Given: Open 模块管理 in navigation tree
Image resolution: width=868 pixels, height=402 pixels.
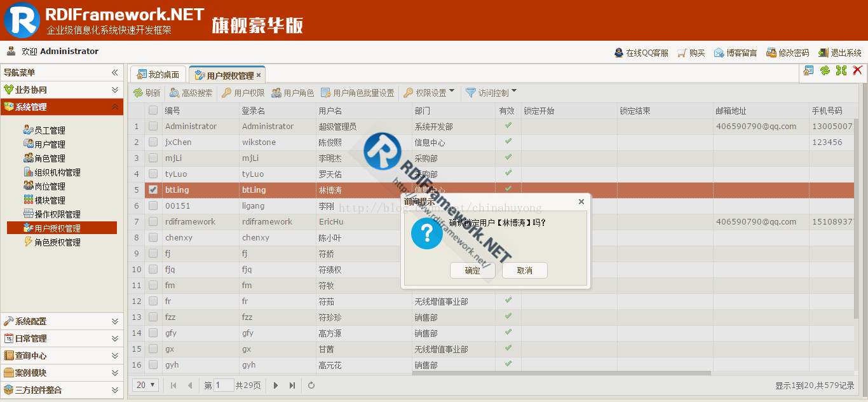Looking at the screenshot, I should tap(50, 200).
